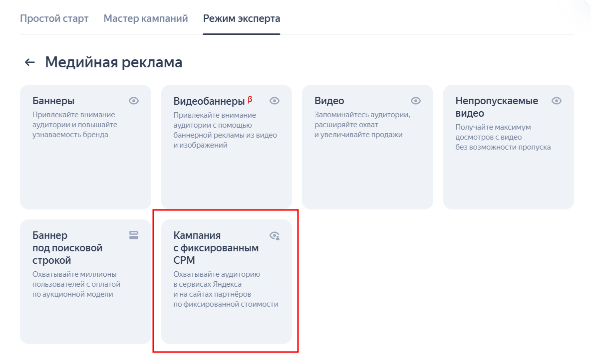Screen dimensions: 591x364
Task: Click description 'Охватывайте аудиторию в сервисах Яндекса'
Action: pyautogui.click(x=217, y=279)
